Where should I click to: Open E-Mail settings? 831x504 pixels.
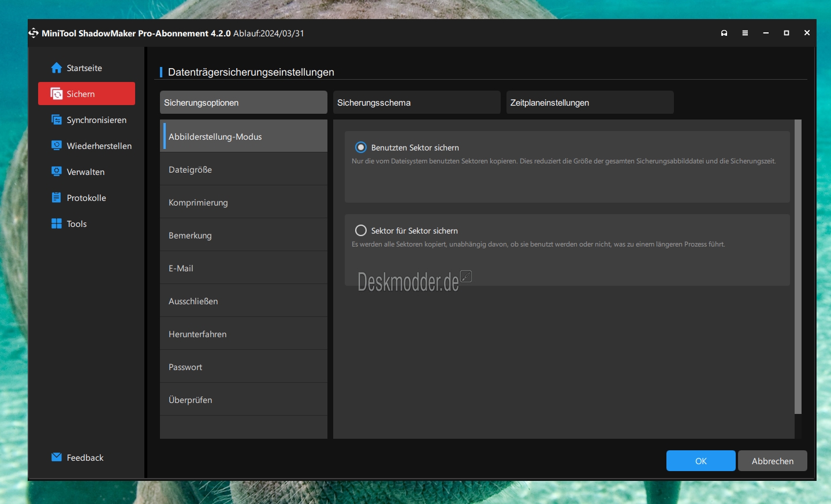(x=244, y=268)
